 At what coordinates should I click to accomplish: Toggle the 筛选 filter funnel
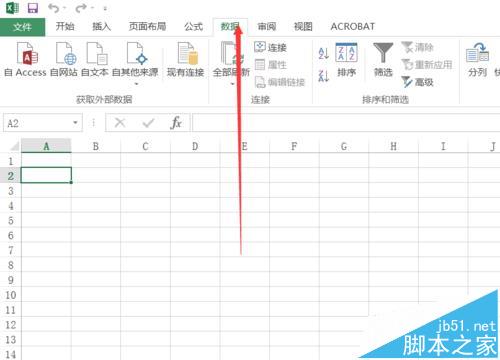(383, 59)
